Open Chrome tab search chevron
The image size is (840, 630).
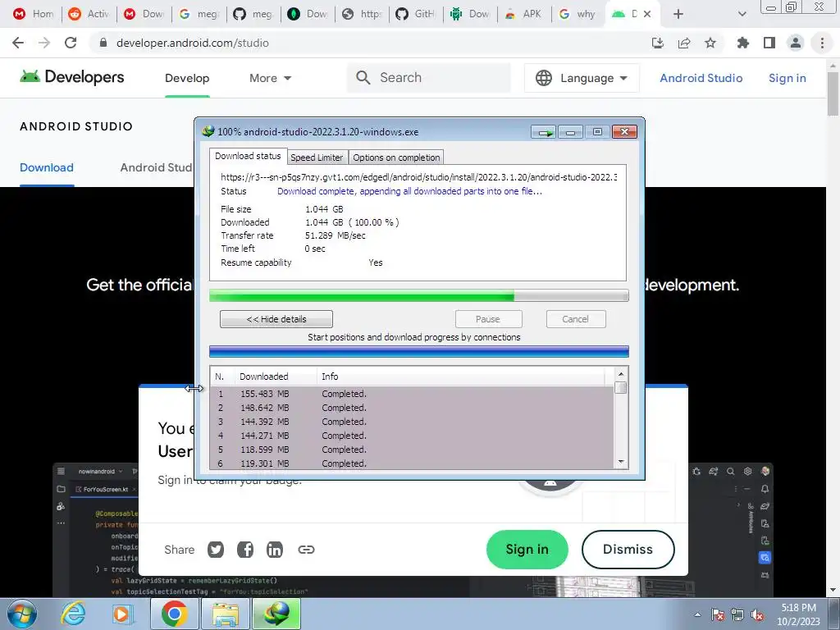click(742, 14)
